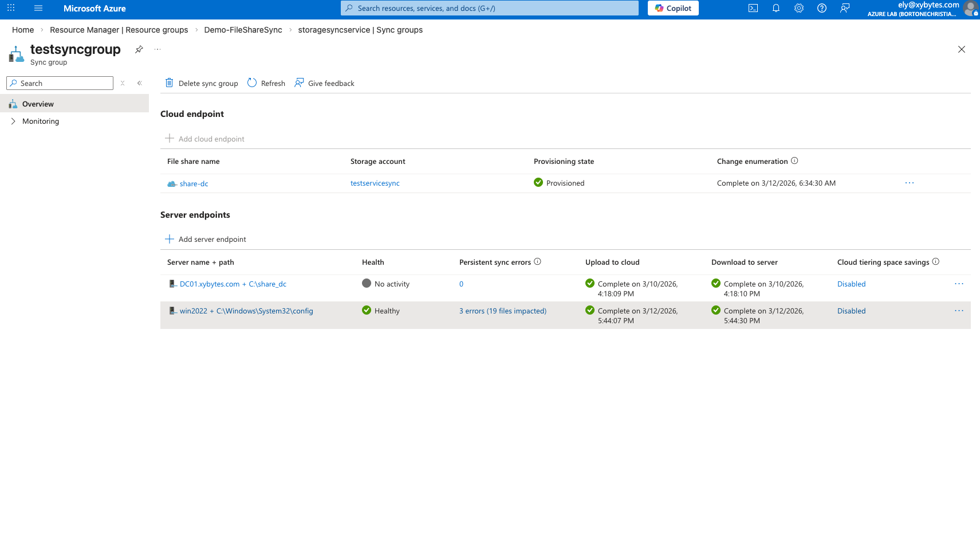Open portal settings gear
The image size is (980, 553).
point(798,8)
